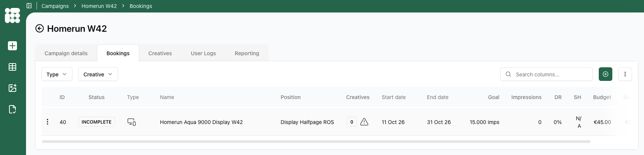
Task: Click the Status column header
Action: point(97,97)
